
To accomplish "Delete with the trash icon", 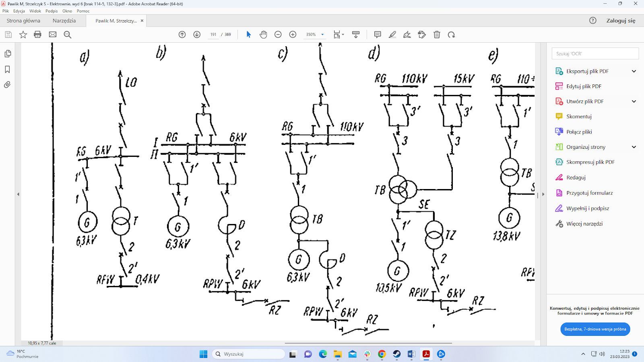I will tap(437, 35).
